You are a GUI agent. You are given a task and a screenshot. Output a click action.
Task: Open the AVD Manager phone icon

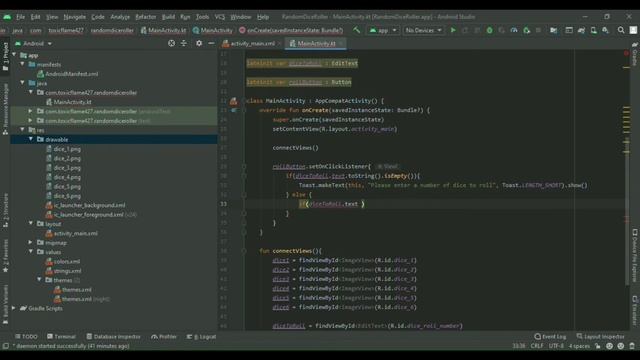point(593,30)
